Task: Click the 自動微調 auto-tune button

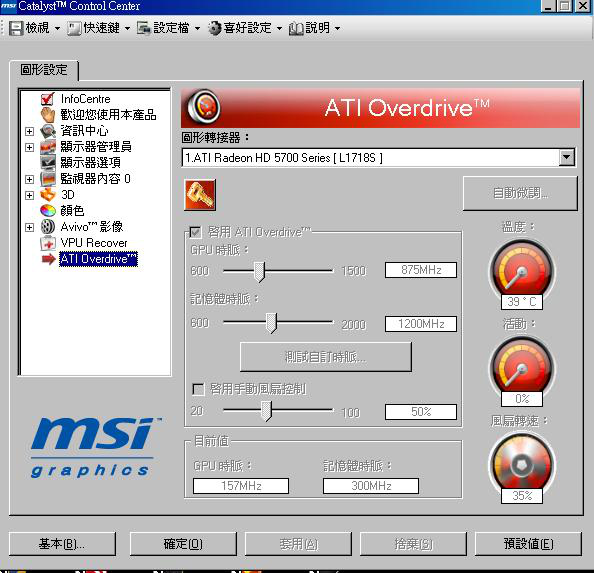Action: click(x=520, y=193)
